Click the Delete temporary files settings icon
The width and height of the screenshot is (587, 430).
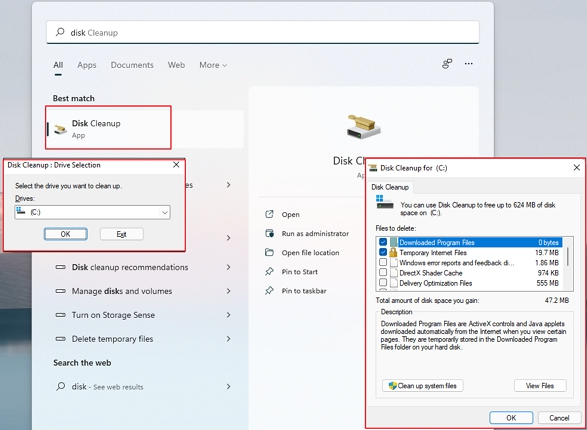[61, 339]
